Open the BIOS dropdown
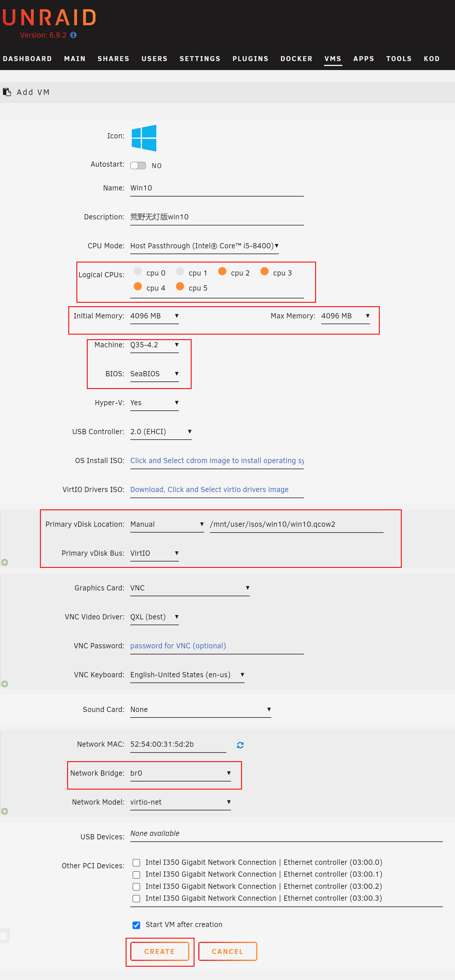This screenshot has height=980, width=455. pyautogui.click(x=155, y=374)
